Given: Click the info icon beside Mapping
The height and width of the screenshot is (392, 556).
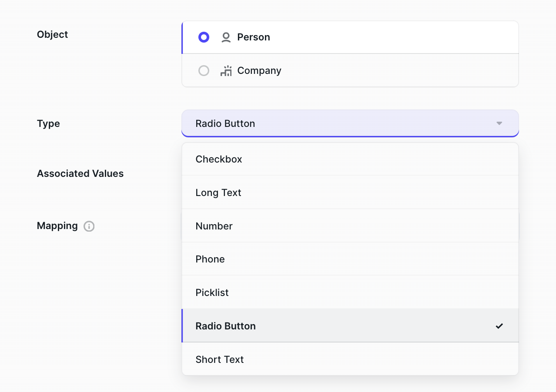Looking at the screenshot, I should 89,226.
